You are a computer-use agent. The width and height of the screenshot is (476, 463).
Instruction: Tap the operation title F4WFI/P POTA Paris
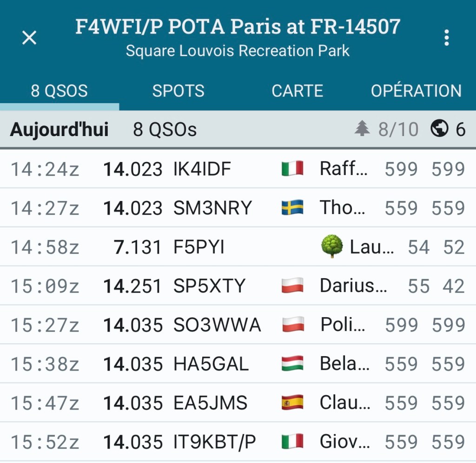238,27
